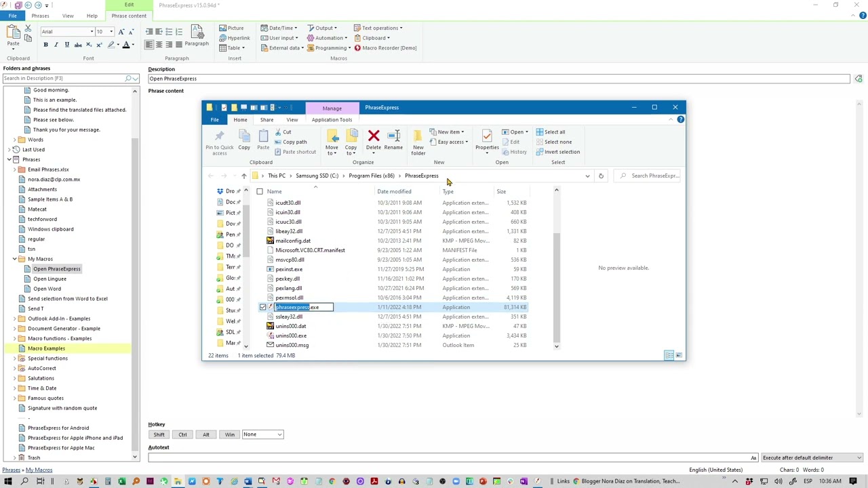Screen dimensions: 868x488
Task: Click the search magnifier in Folders and phrases
Action: (x=128, y=79)
